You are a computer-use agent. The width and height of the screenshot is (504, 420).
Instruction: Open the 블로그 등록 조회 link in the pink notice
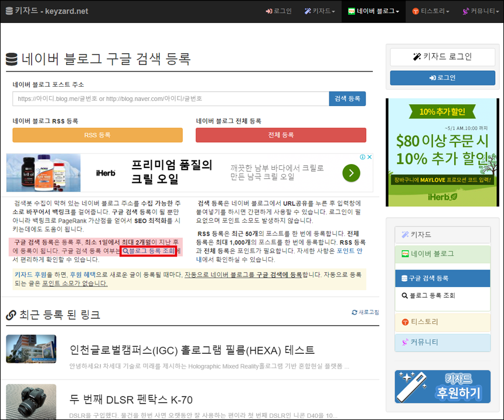tap(148, 251)
